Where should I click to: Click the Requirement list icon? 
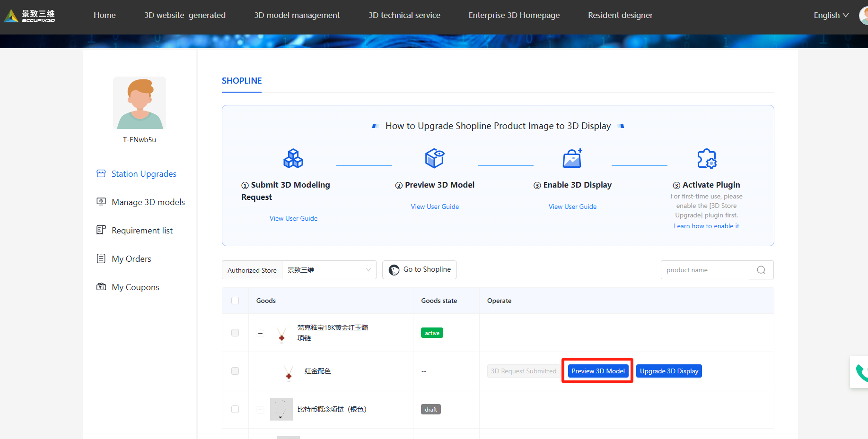(101, 230)
